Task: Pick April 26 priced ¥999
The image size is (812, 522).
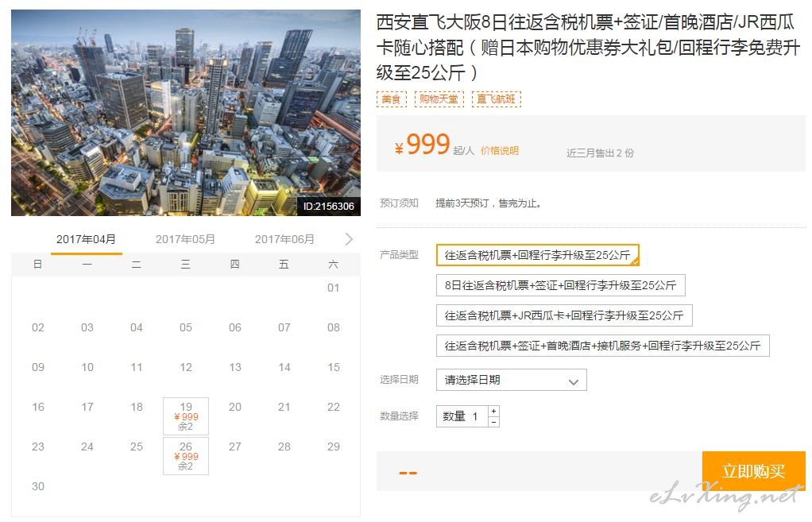Action: point(186,456)
